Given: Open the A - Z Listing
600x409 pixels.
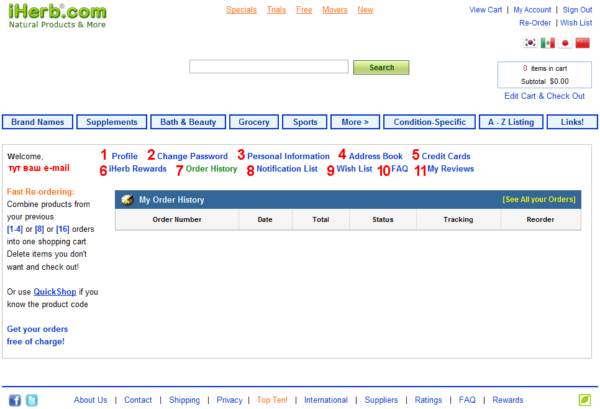Looking at the screenshot, I should tap(511, 122).
